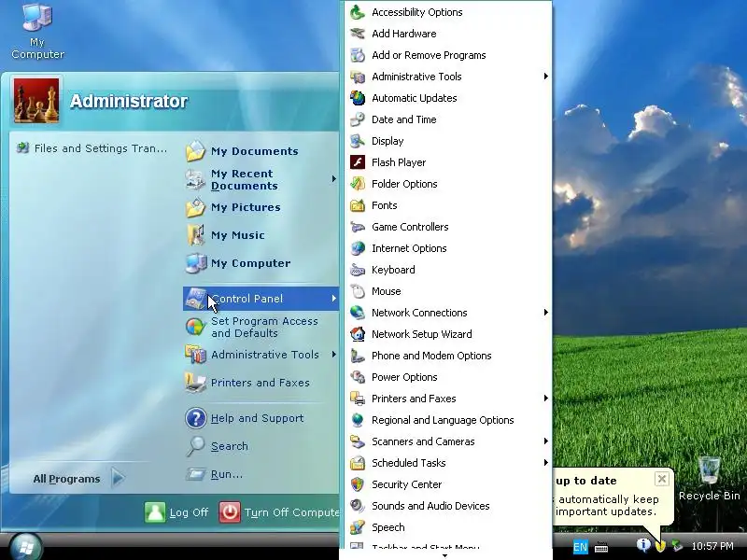Open Help and Support
This screenshot has height=560, width=747.
(x=261, y=418)
